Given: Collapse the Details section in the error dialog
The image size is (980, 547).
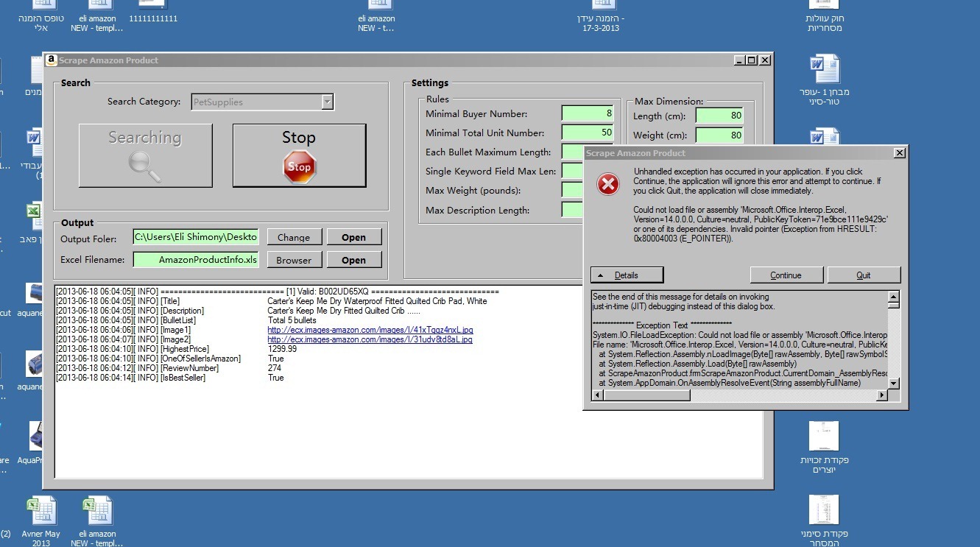Looking at the screenshot, I should click(x=627, y=275).
